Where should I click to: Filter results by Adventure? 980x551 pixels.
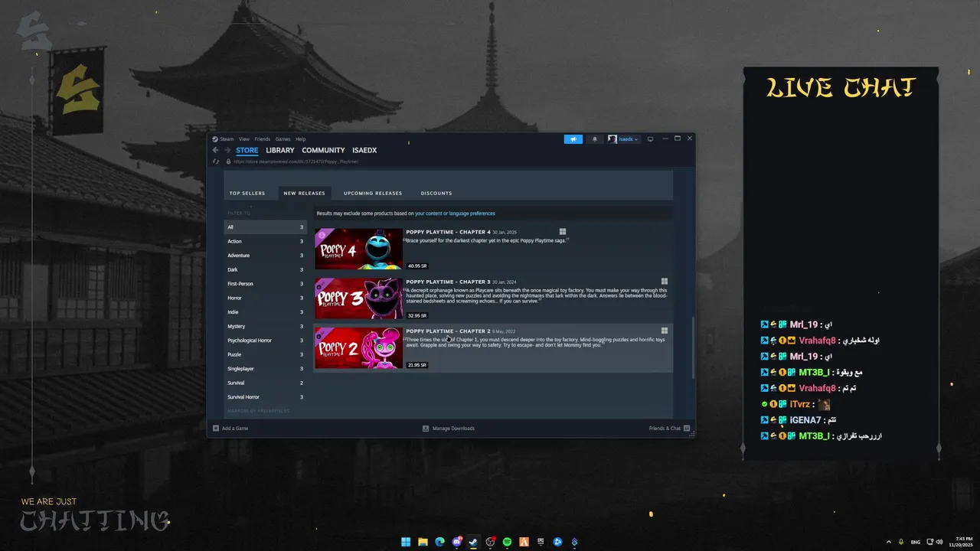coord(266,256)
